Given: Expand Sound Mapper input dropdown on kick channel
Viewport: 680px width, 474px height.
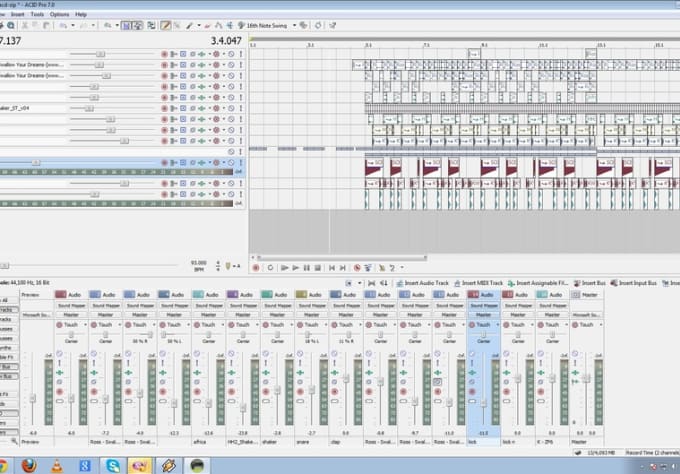Looking at the screenshot, I should pyautogui.click(x=483, y=305).
